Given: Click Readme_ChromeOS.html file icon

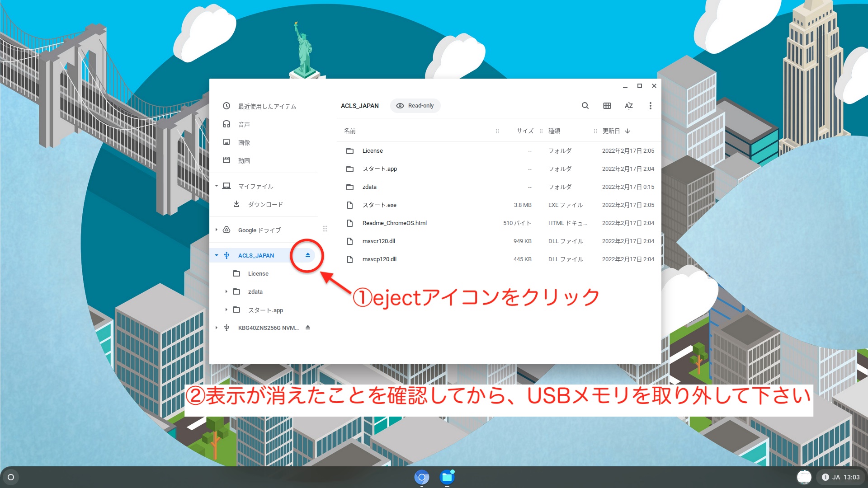Looking at the screenshot, I should point(350,223).
